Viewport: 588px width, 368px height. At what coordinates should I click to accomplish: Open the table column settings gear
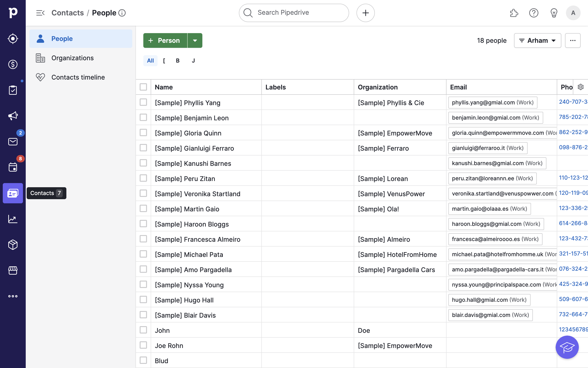tap(581, 87)
